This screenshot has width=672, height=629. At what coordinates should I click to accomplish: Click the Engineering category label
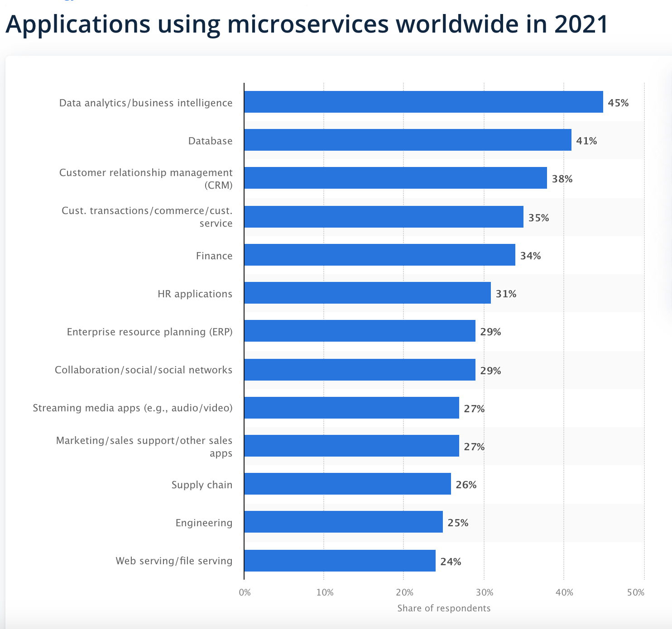204,523
